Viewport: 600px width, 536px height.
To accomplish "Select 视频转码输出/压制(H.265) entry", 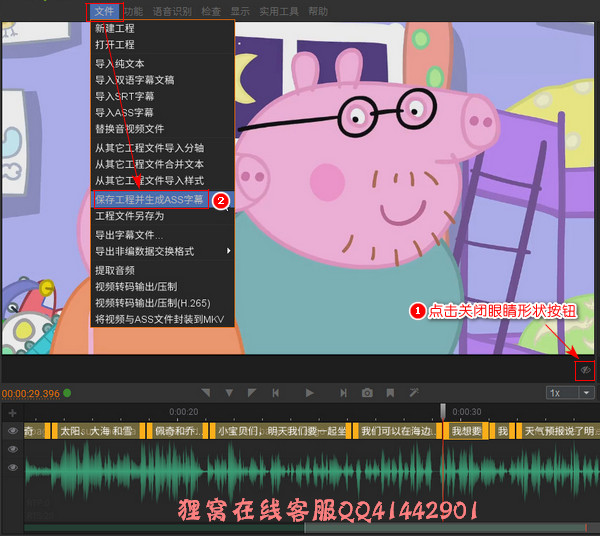I will coord(163,303).
